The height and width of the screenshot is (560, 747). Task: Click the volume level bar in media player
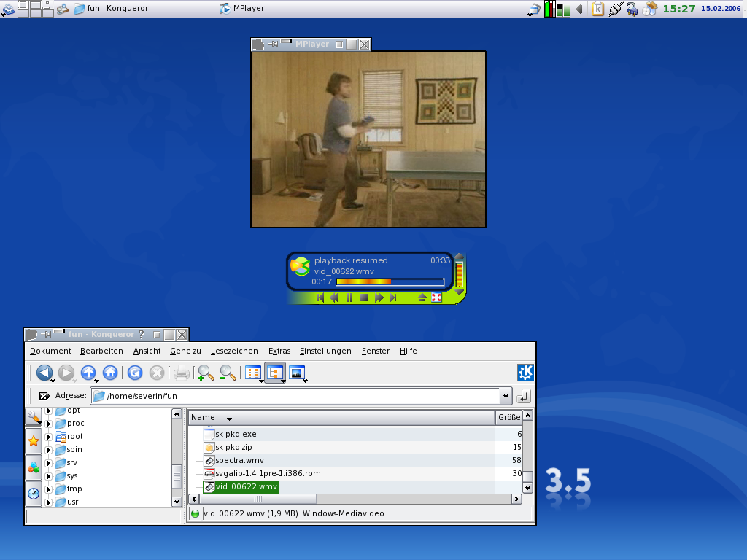click(460, 274)
